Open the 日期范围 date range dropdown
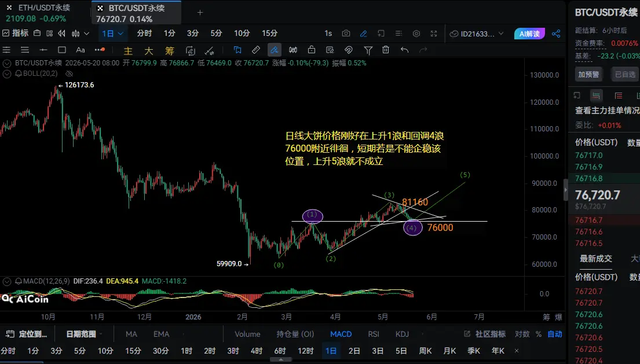Screen dimensions: 640x364 tap(84, 334)
